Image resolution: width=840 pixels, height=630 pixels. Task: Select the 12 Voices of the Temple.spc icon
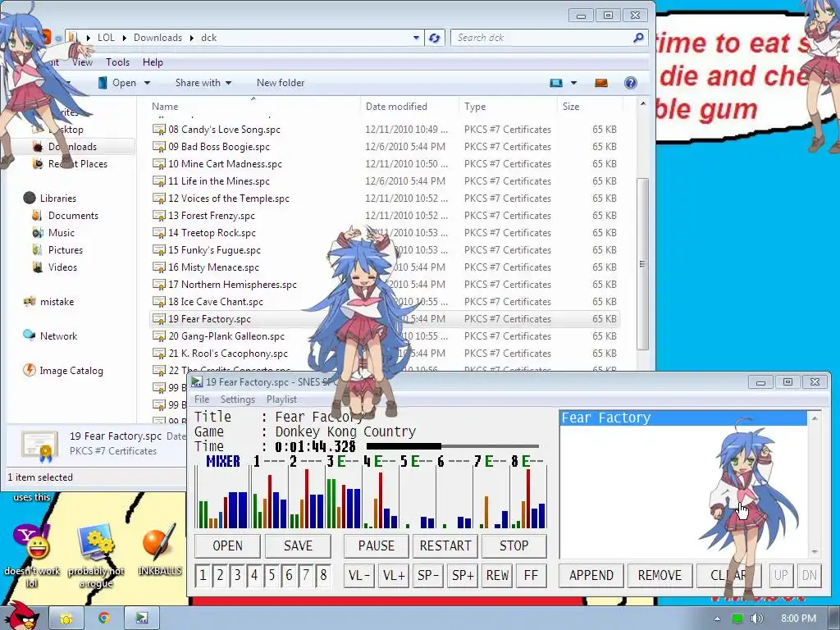159,199
